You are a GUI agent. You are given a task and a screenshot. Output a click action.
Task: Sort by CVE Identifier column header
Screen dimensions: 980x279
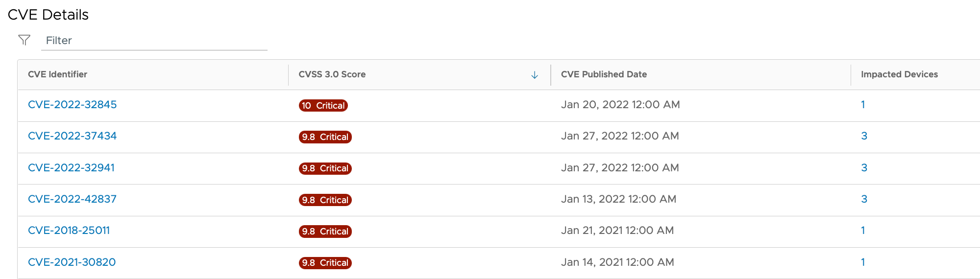coord(57,74)
